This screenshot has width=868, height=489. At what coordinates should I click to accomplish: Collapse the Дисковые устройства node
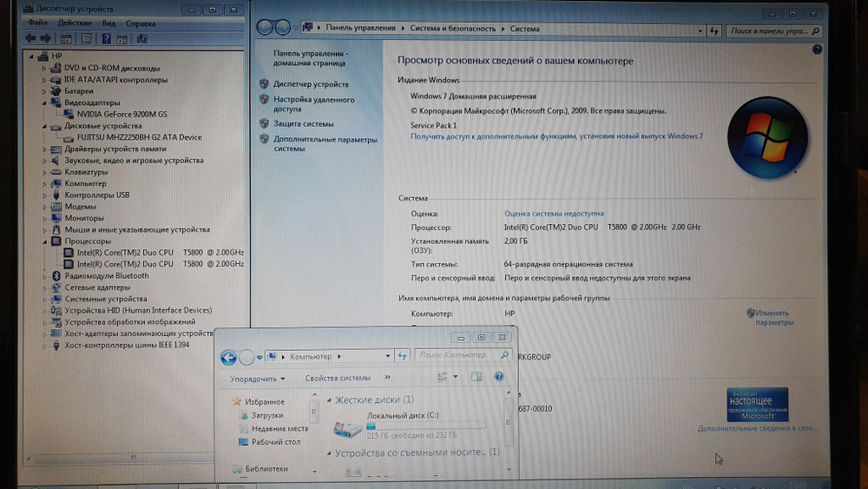click(x=44, y=126)
